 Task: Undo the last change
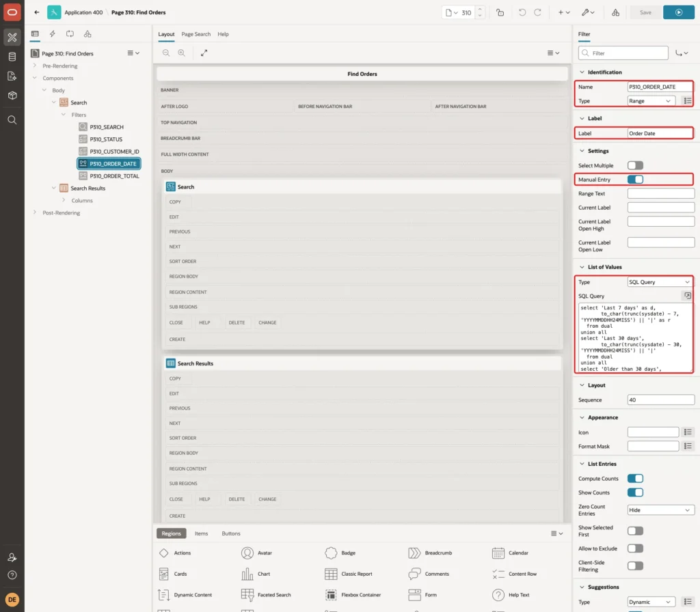pyautogui.click(x=522, y=12)
